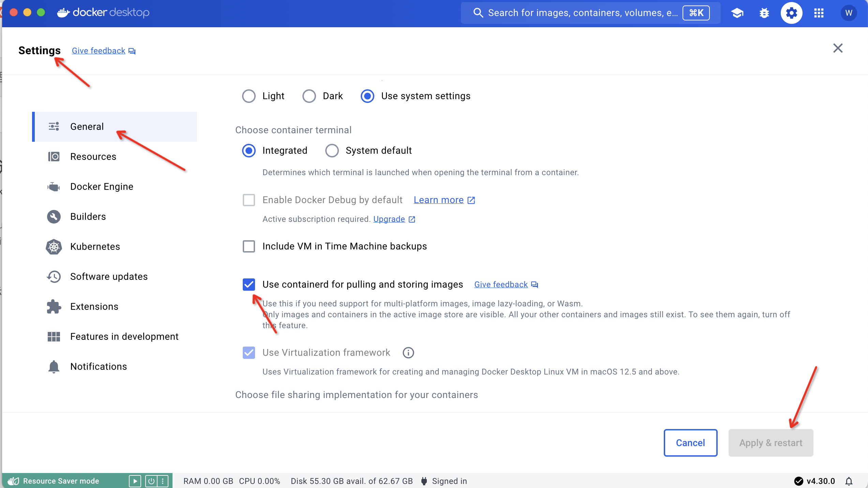The height and width of the screenshot is (488, 868).
Task: Toggle Use Virtualization framework checkbox
Action: (x=249, y=352)
